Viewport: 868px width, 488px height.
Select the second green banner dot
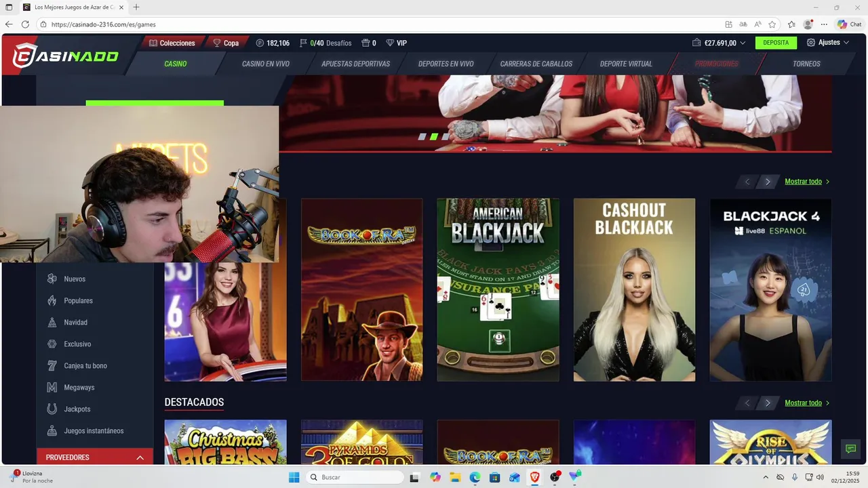click(x=434, y=136)
